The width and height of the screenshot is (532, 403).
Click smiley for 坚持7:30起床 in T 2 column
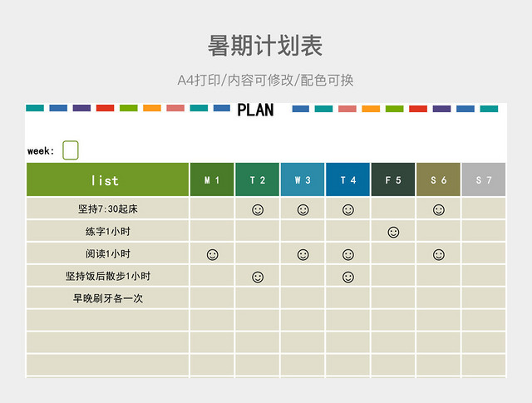pyautogui.click(x=258, y=209)
